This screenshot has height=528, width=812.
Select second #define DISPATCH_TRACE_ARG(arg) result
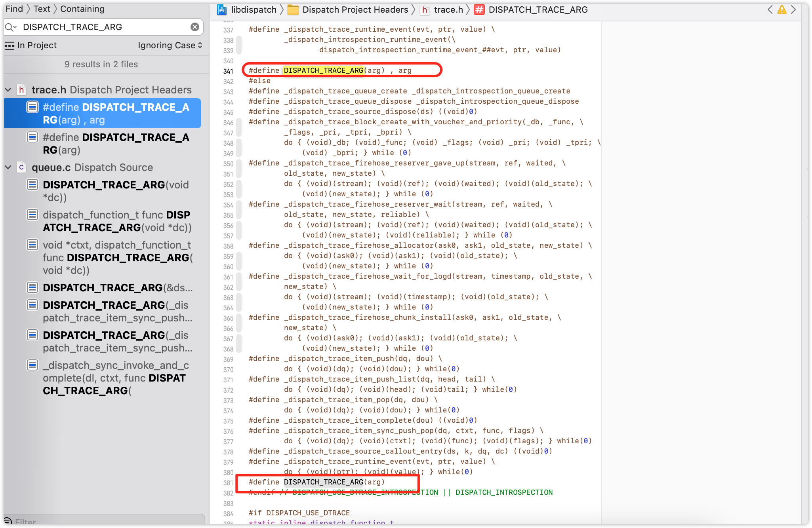click(x=115, y=143)
